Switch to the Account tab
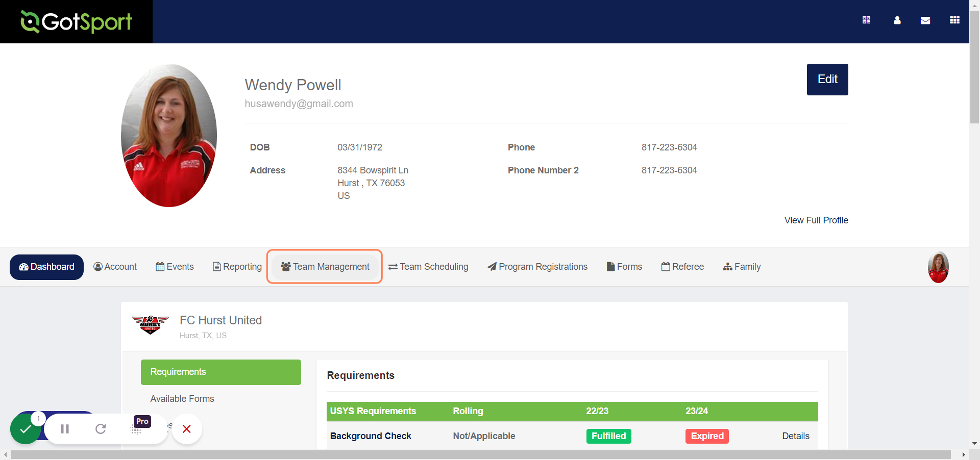Viewport: 980px width, 460px height. [x=115, y=267]
